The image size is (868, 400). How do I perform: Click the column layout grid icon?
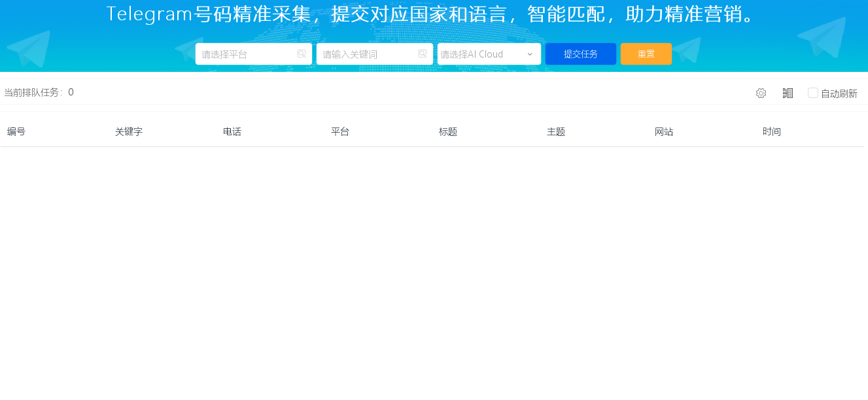click(x=788, y=93)
